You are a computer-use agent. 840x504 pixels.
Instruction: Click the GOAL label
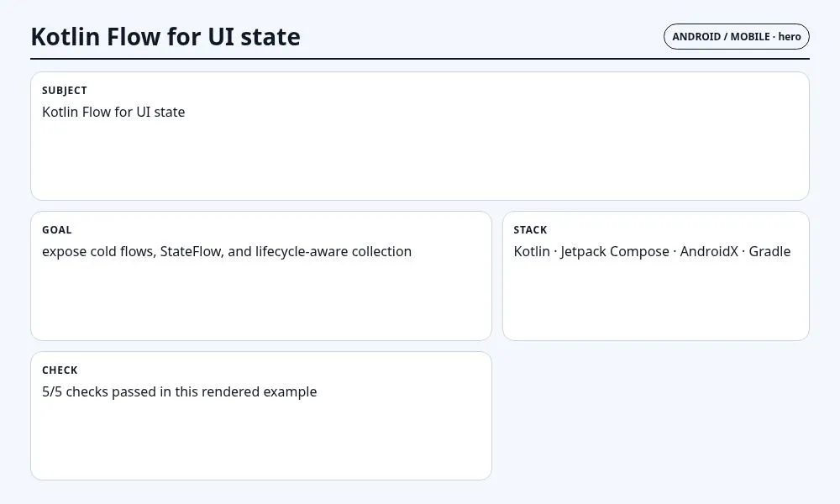click(x=57, y=230)
